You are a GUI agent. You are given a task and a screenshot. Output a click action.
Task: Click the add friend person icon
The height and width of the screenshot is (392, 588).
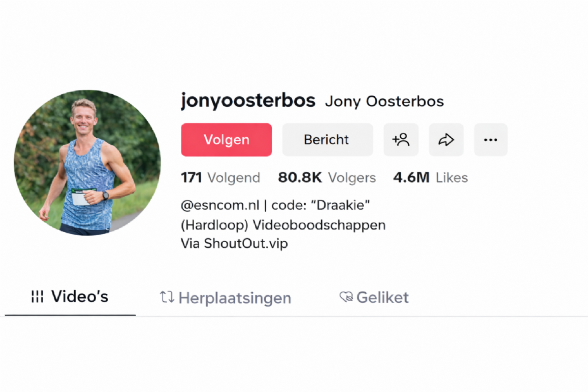tap(401, 140)
